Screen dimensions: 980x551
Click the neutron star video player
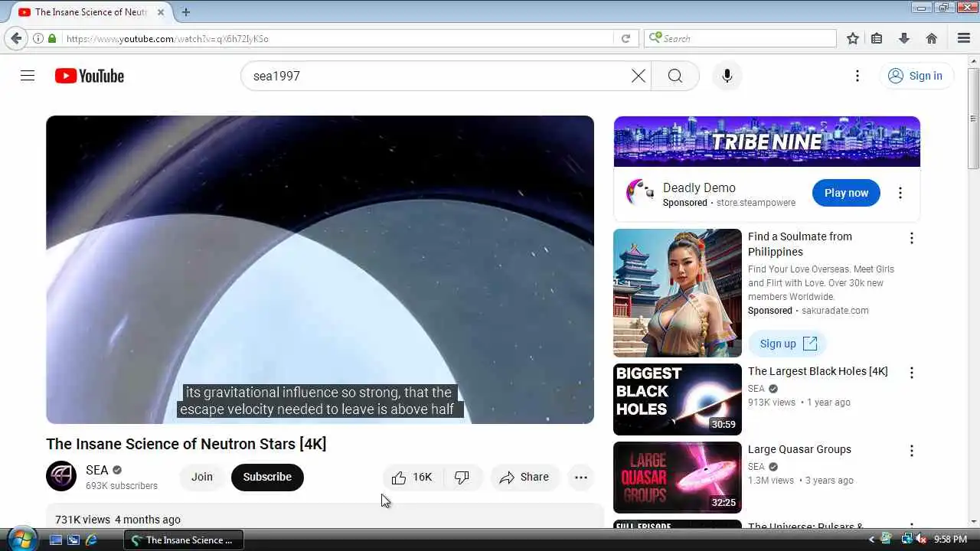(320, 269)
